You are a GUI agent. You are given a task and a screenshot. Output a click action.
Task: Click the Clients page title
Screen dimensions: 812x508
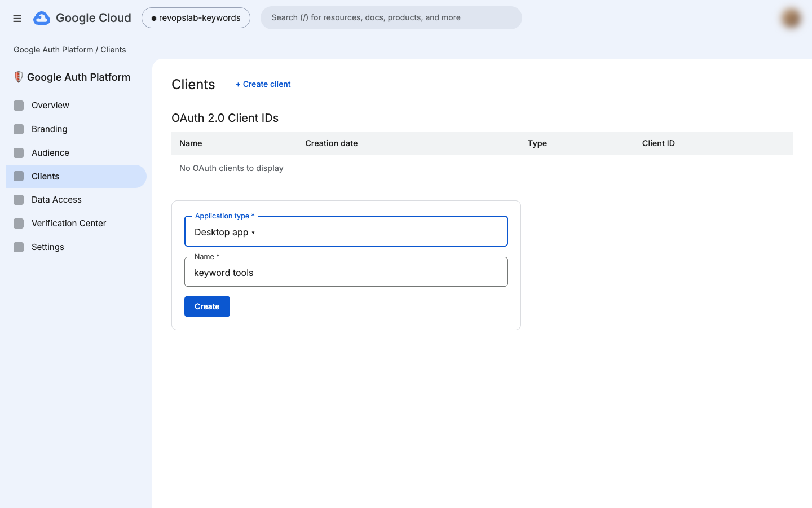tap(193, 84)
